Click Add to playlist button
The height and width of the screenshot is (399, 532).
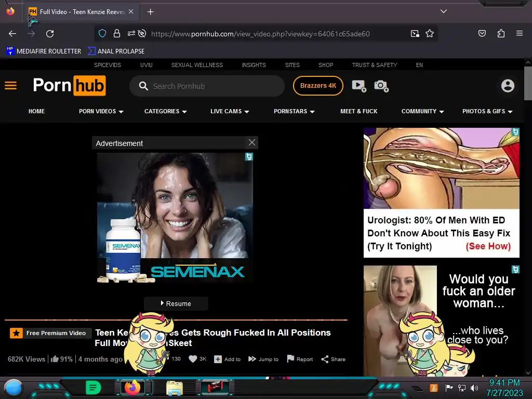(x=228, y=359)
